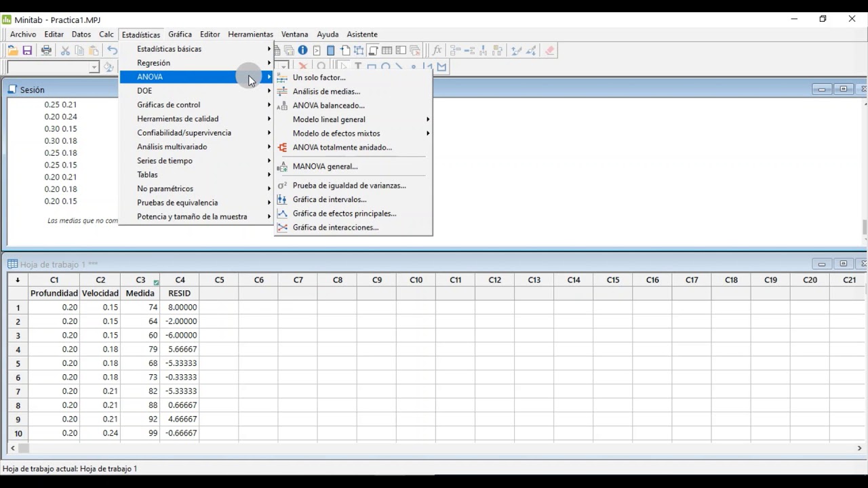Maximize the Hoja de trabajo sub-window
The height and width of the screenshot is (488, 868).
(x=844, y=264)
